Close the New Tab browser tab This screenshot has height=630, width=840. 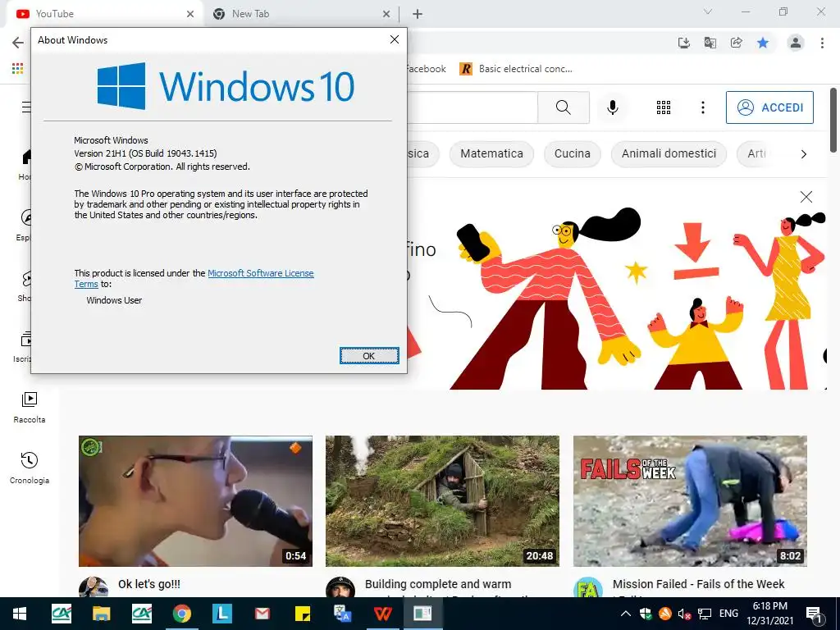[x=386, y=14]
